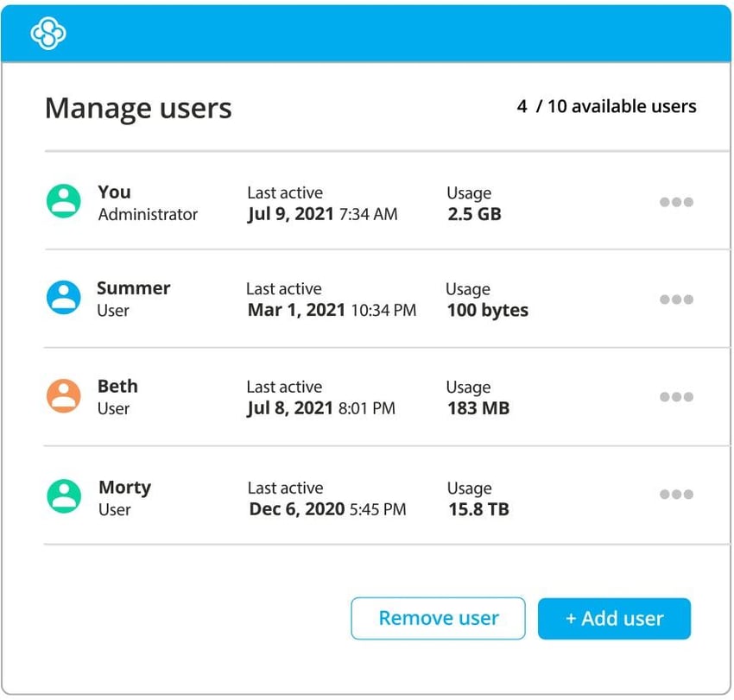Click the app logo in the top banner
This screenshot has height=700, width=734.
tap(47, 34)
